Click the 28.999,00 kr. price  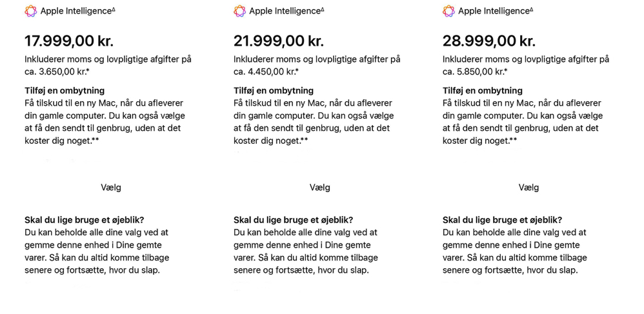(x=488, y=41)
